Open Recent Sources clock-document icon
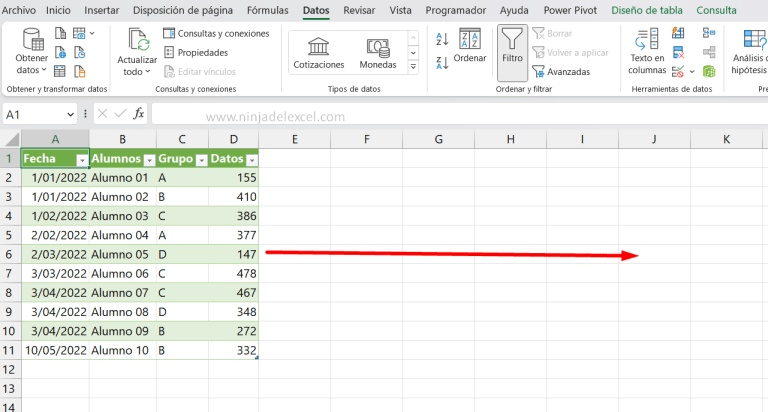Screen dimensions: 768x412 (x=79, y=52)
